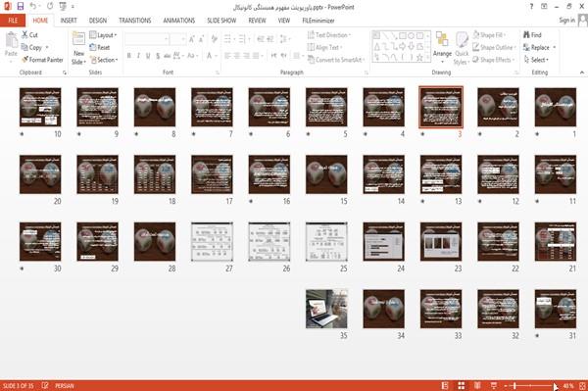Click the Cut scissors button
The width and height of the screenshot is (588, 391).
pos(29,35)
